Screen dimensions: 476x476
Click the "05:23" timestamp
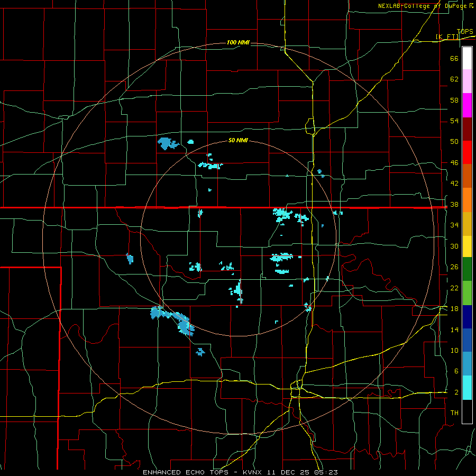point(327,472)
